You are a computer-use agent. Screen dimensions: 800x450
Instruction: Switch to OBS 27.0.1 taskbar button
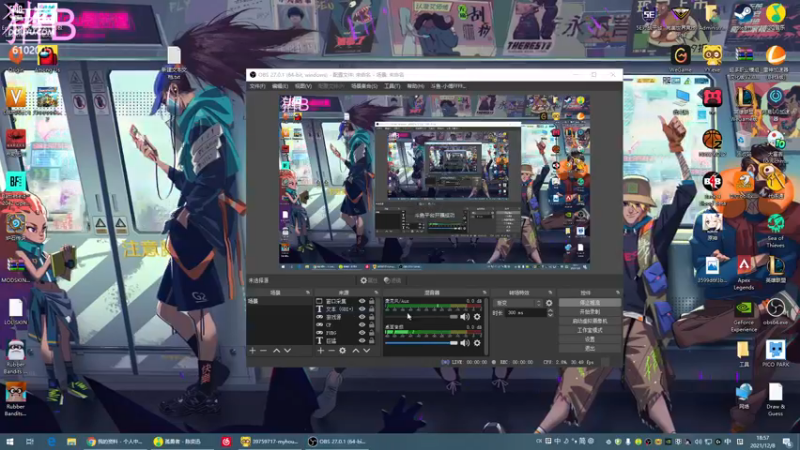337,442
